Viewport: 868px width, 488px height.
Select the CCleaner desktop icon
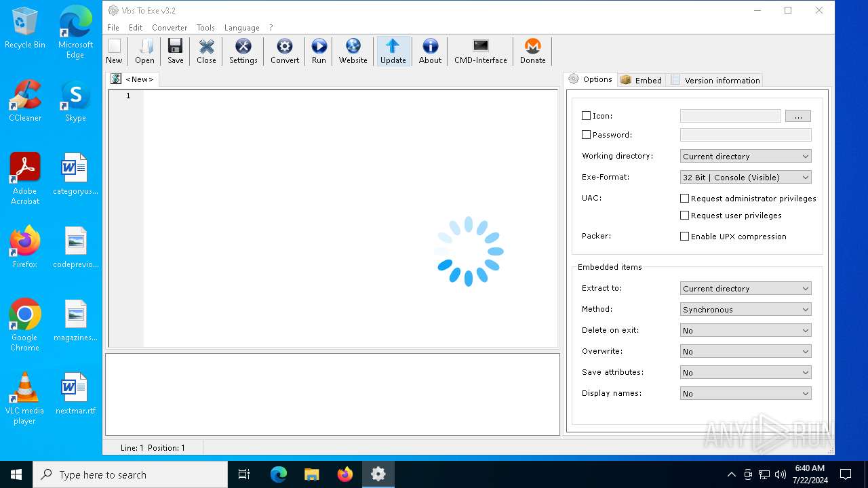click(25, 101)
